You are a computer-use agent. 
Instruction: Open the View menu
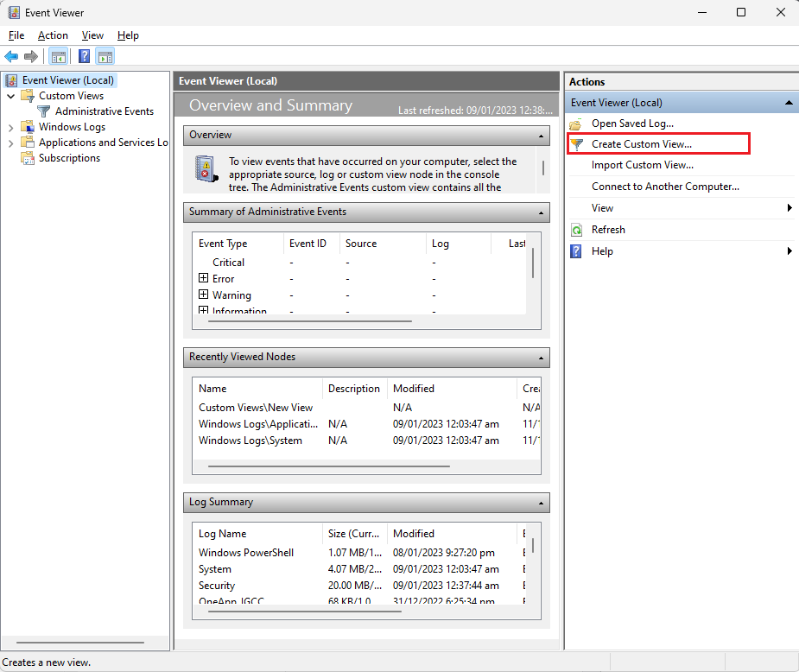92,35
